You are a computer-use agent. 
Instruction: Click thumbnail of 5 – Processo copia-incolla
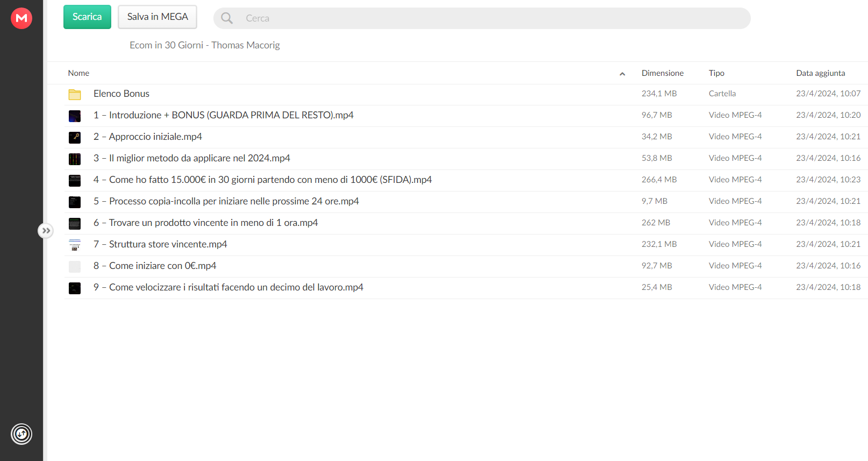[x=75, y=202]
